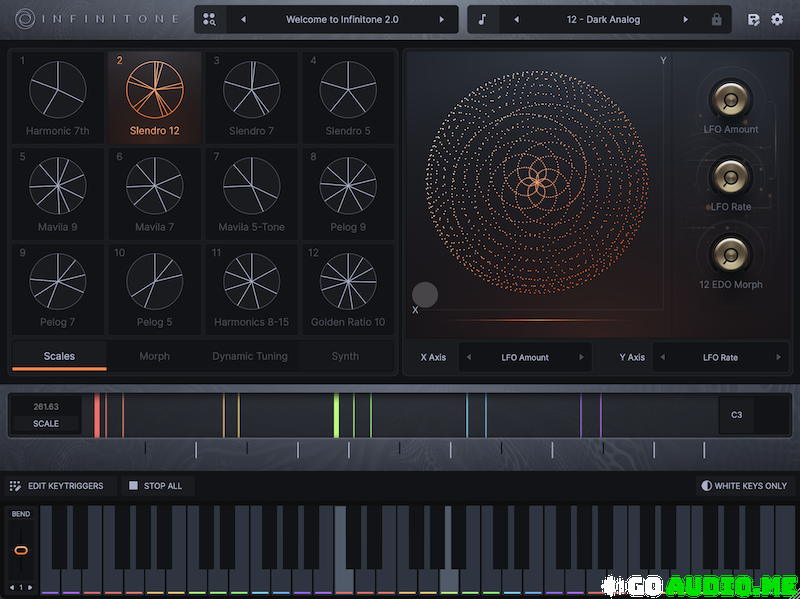800x599 pixels.
Task: Click the SCALE button
Action: [46, 423]
